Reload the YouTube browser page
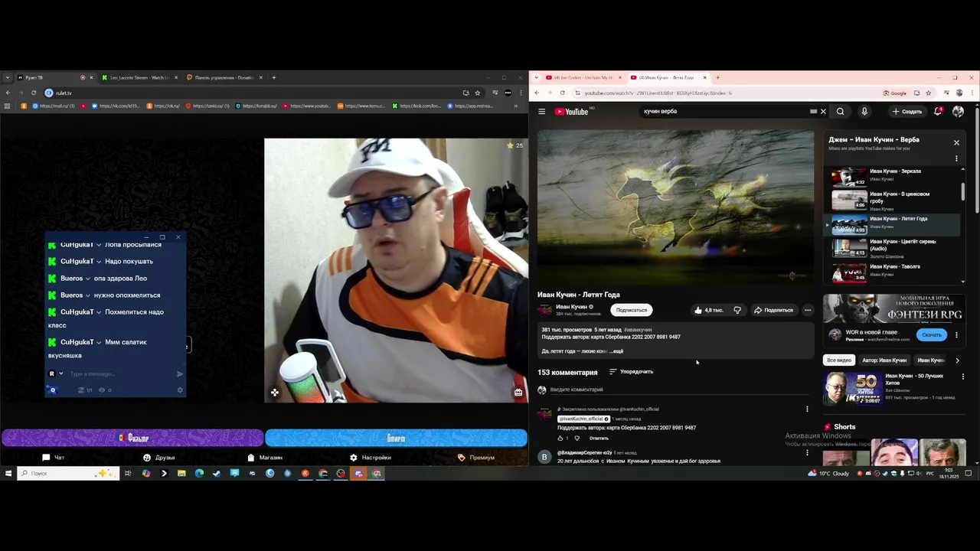The image size is (980, 551). (563, 93)
